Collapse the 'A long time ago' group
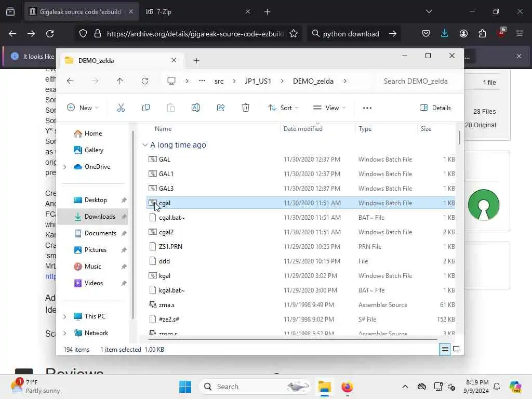 (145, 145)
